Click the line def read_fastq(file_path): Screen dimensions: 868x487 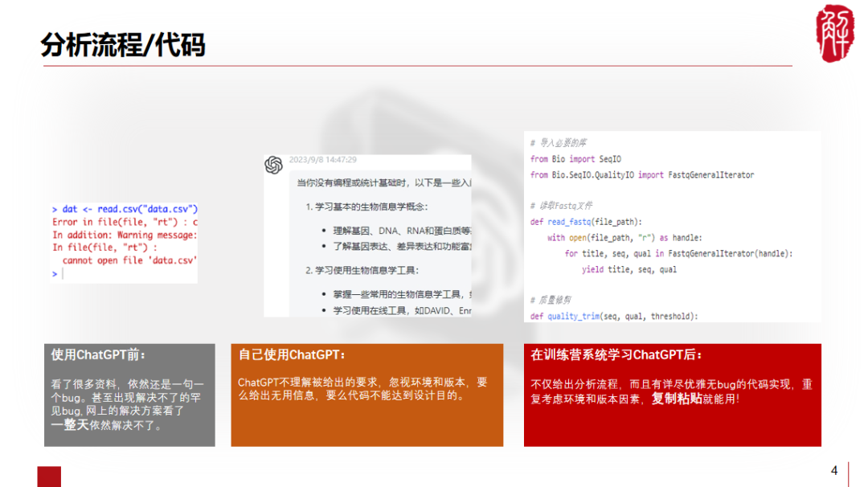point(586,222)
